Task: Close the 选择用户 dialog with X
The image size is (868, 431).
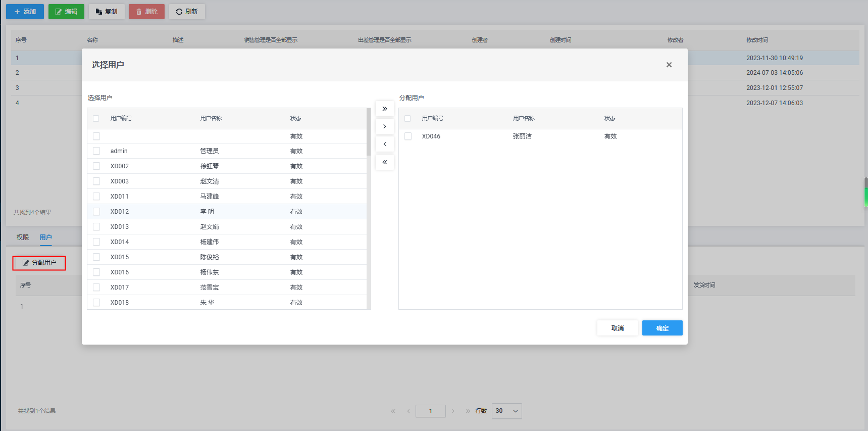Action: click(669, 65)
